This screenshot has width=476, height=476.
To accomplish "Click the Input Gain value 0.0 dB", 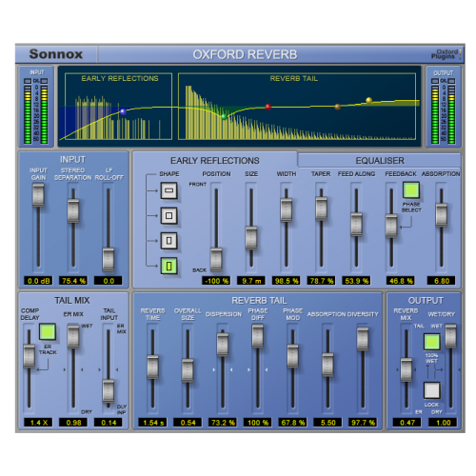I will point(38,281).
